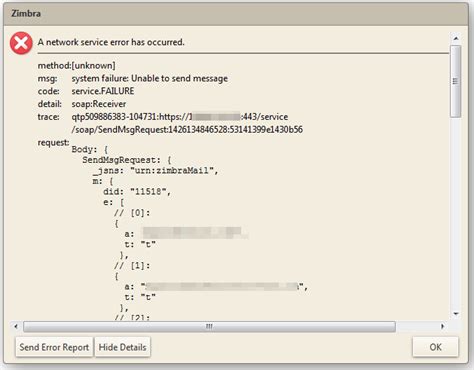Hide the error details
This screenshot has height=370, width=474.
[x=122, y=347]
